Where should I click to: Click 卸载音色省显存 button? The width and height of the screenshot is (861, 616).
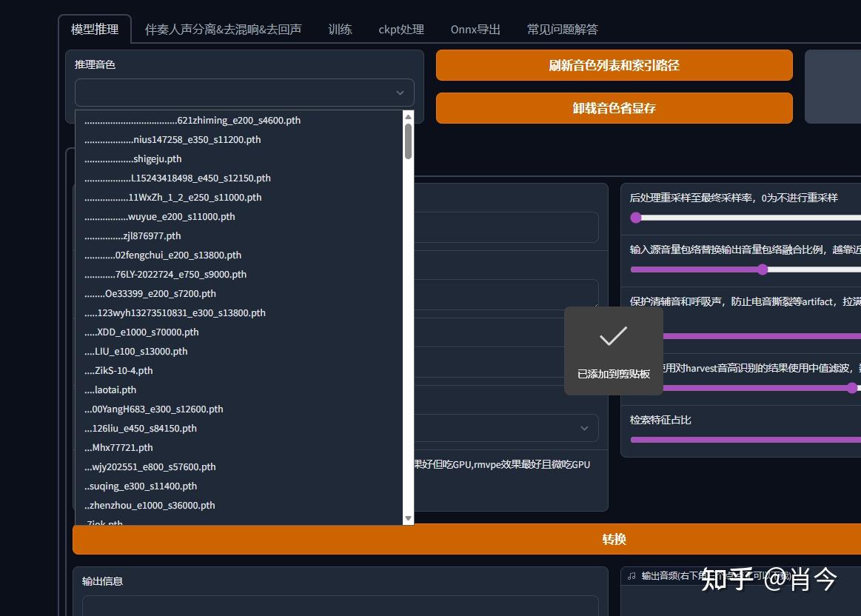pyautogui.click(x=614, y=108)
